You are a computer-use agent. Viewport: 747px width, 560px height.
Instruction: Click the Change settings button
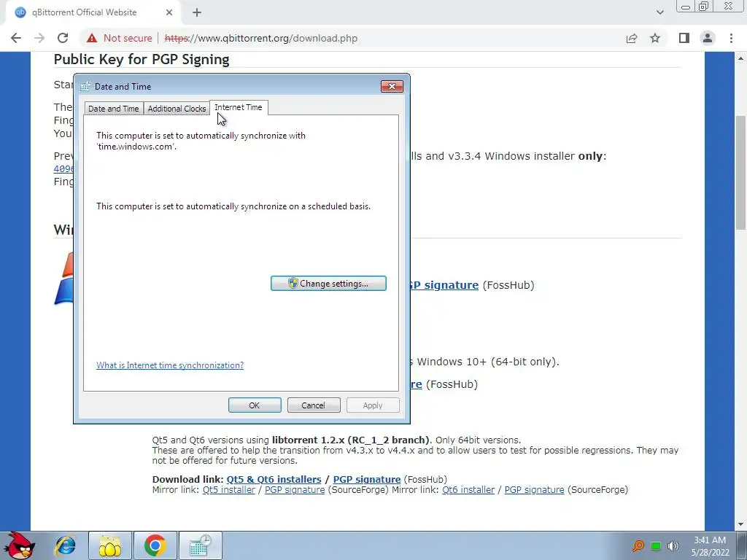328,284
